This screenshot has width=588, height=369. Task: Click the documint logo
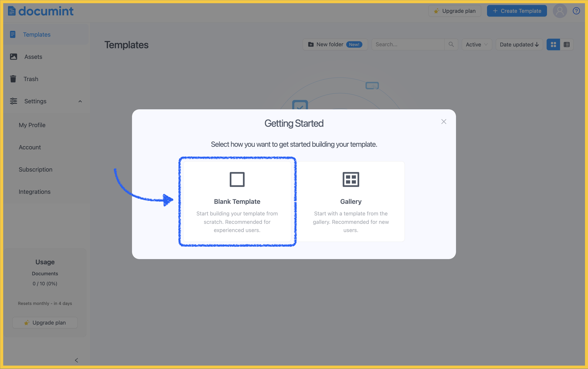[x=41, y=11]
